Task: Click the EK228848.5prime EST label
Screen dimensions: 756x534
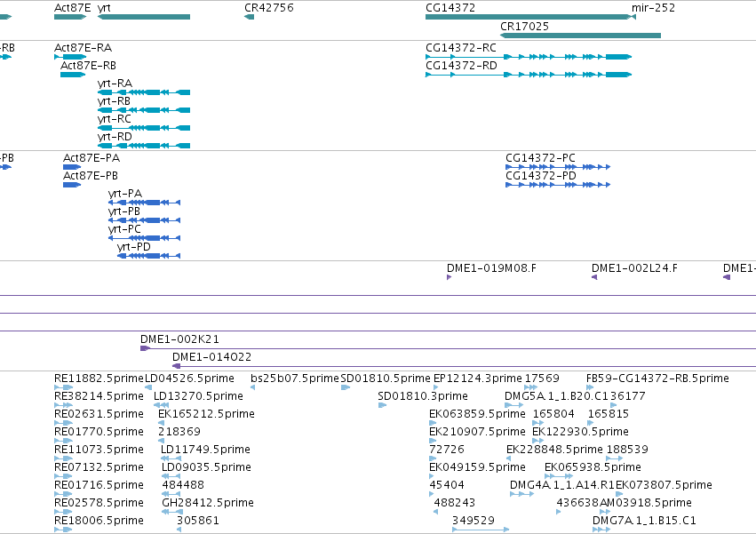Action: click(x=554, y=450)
